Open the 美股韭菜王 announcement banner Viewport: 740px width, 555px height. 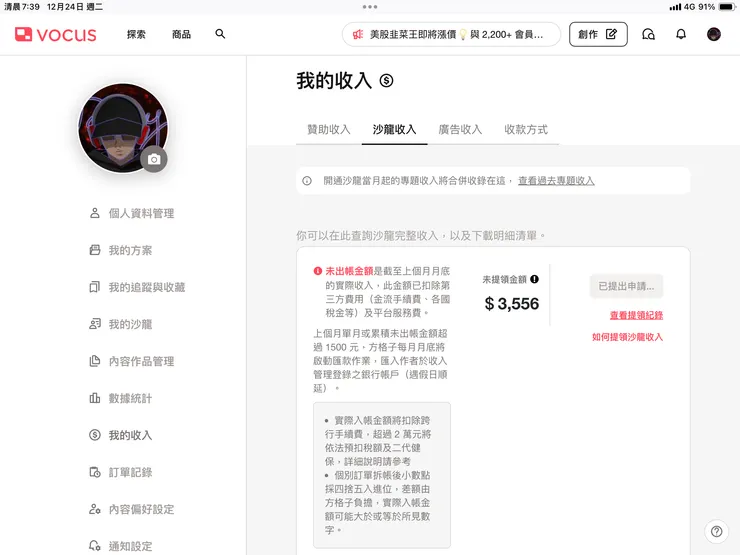(x=451, y=34)
